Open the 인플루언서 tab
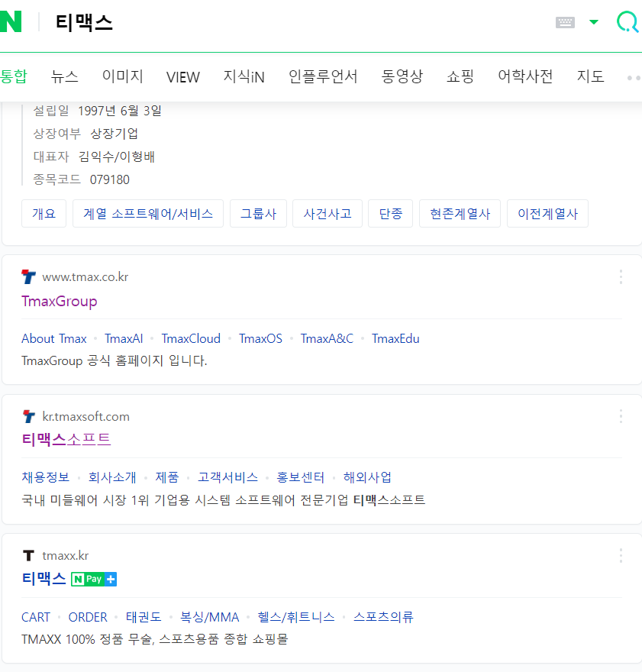The width and height of the screenshot is (642, 672). click(x=323, y=76)
